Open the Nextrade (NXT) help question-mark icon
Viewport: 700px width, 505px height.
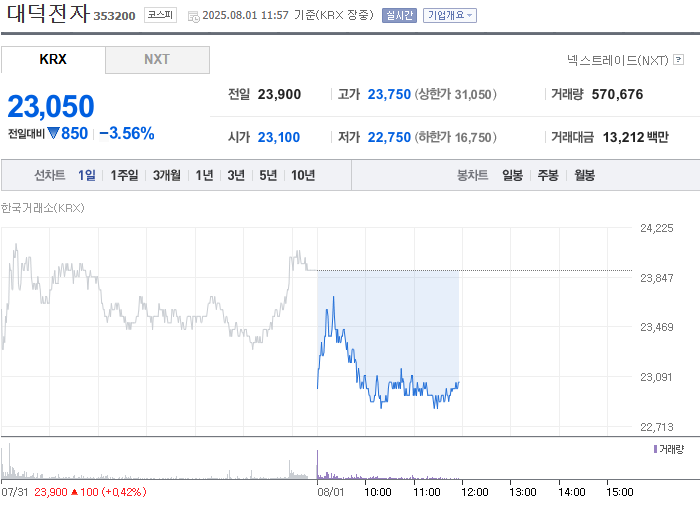pyautogui.click(x=679, y=59)
